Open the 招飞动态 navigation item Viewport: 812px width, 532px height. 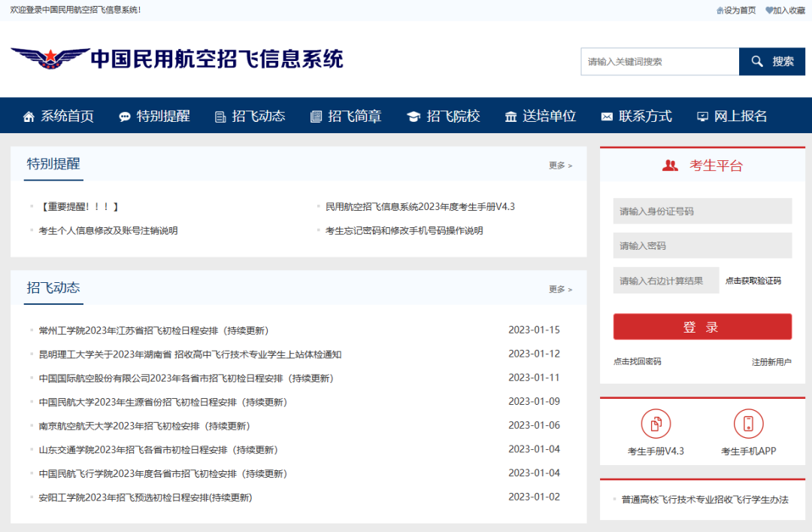(x=250, y=116)
